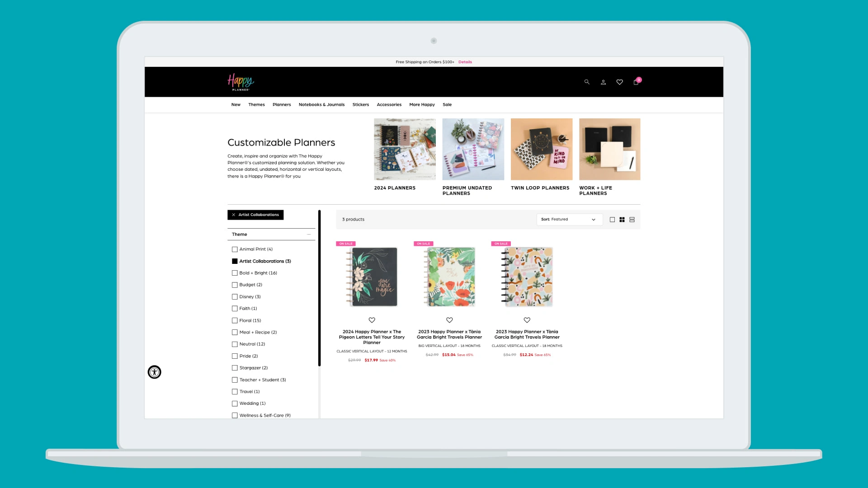This screenshot has height=488, width=868.
Task: Check the Faith filter
Action: [235, 309]
